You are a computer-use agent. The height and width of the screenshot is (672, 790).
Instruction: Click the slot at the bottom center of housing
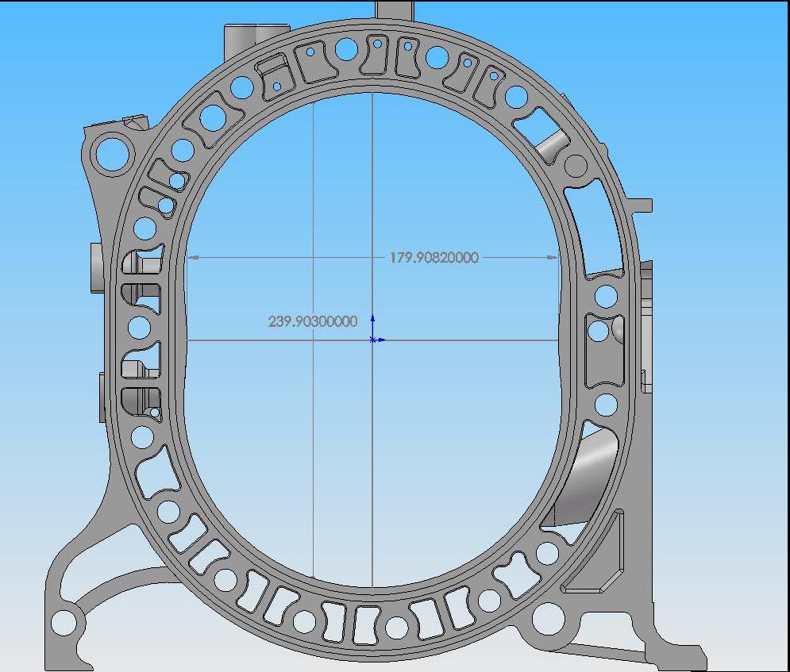(367, 625)
